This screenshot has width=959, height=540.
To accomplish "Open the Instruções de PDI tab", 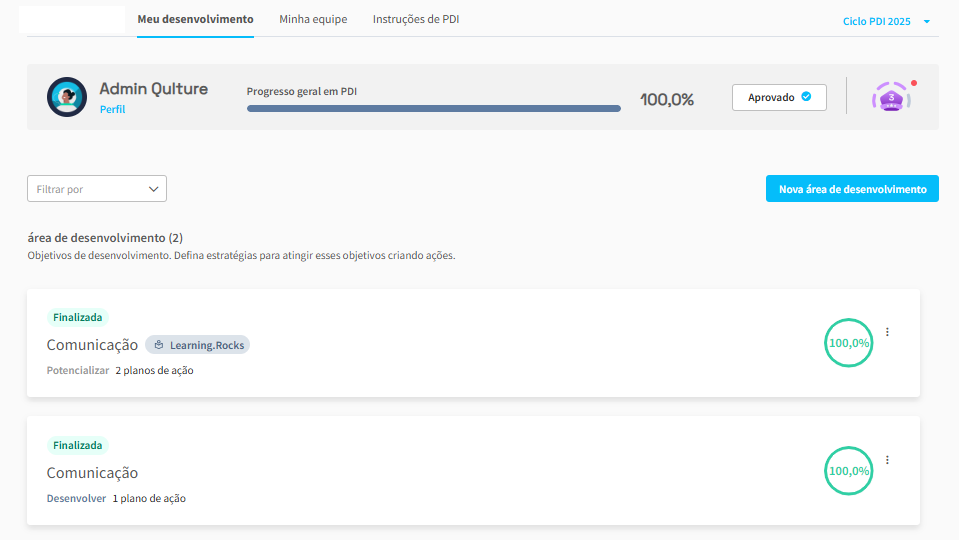I will (416, 19).
